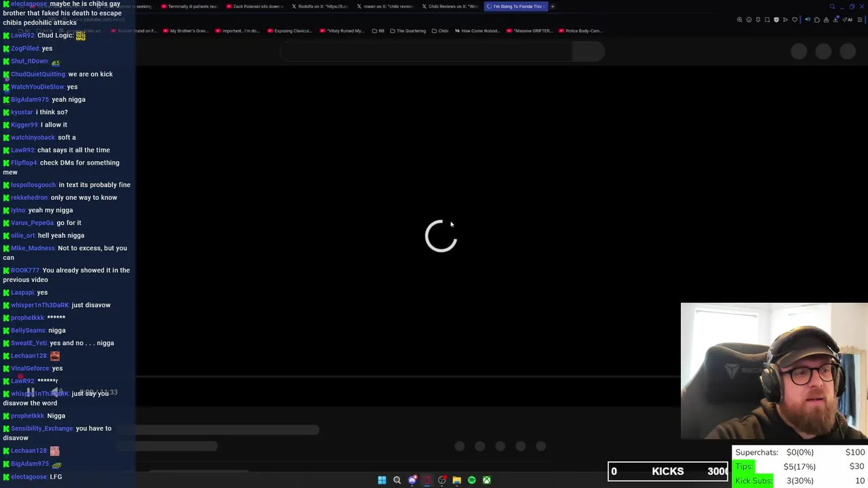This screenshot has width=868, height=488.
Task: Open Windows Start menu on the taskbar
Action: 382,480
